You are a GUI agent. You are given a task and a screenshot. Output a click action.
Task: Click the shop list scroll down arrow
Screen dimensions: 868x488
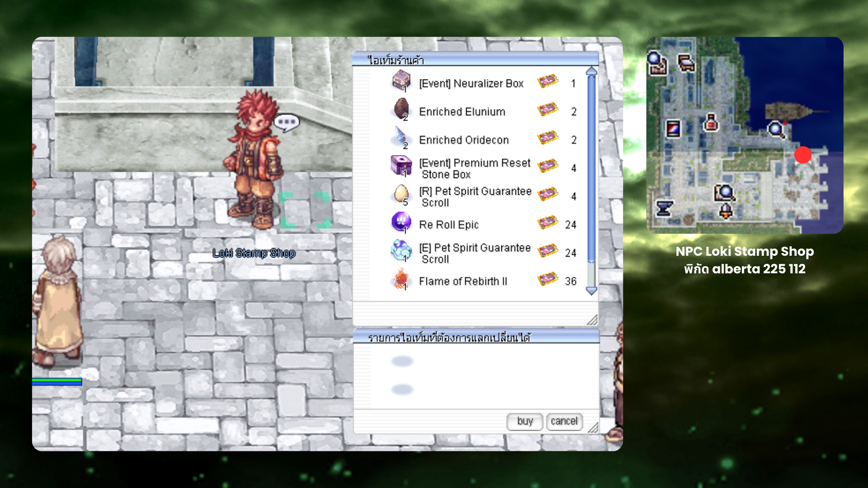(x=591, y=291)
